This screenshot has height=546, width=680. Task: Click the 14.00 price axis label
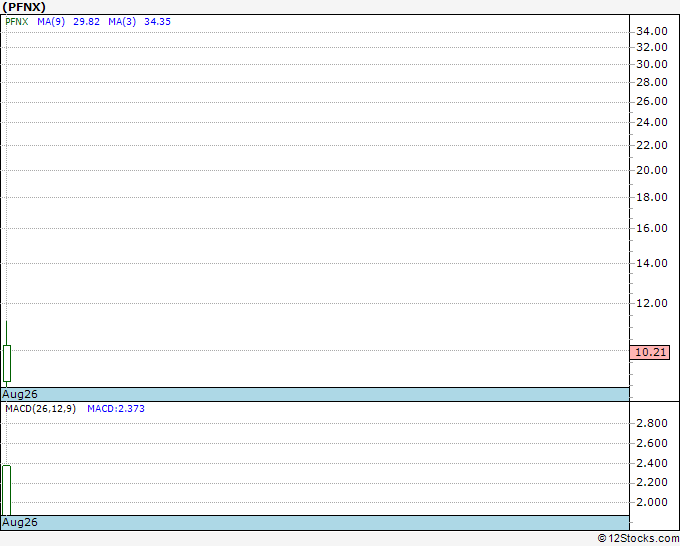coord(652,263)
